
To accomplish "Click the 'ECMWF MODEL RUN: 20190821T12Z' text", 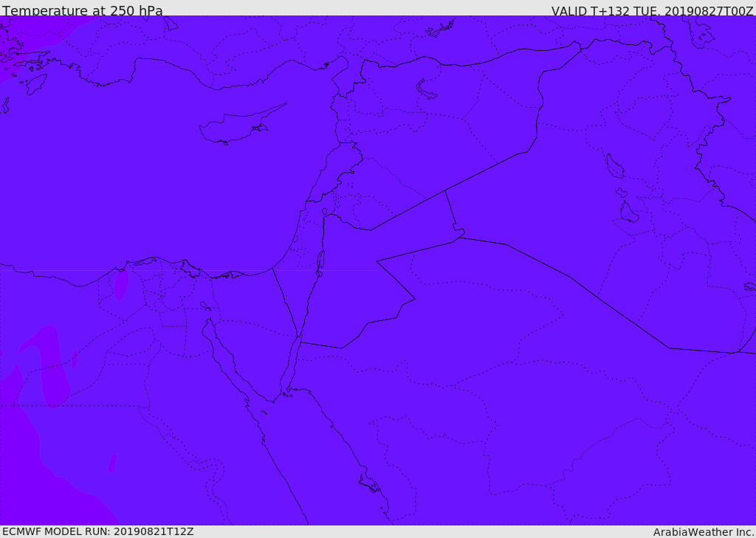I will (98, 532).
